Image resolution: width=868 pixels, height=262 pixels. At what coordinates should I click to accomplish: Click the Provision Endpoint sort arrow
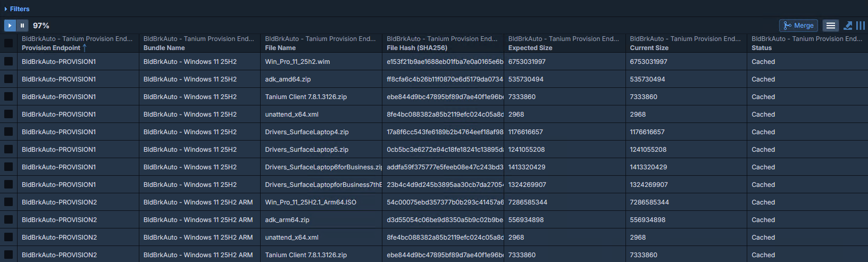(85, 48)
